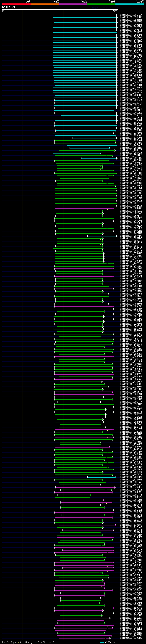Select the UniRef100_Q8H1L6 label
This screenshot has width=146, height=644.
pyautogui.click(x=131, y=110)
